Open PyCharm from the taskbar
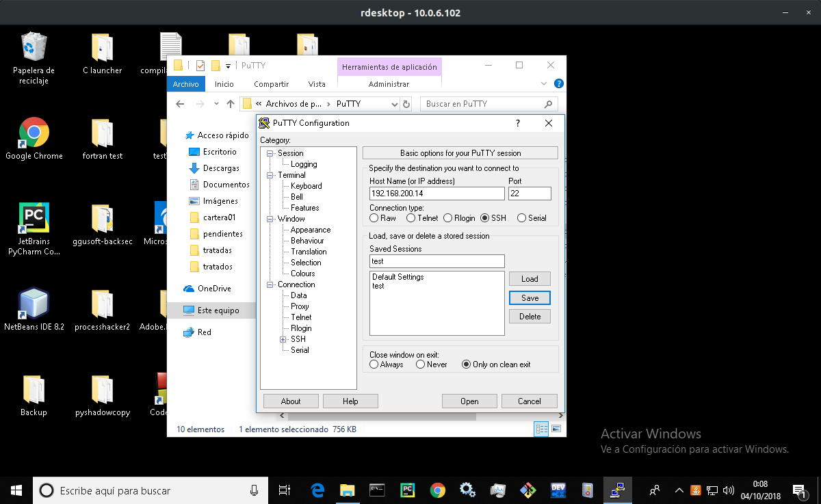This screenshot has width=821, height=504. pyautogui.click(x=407, y=490)
